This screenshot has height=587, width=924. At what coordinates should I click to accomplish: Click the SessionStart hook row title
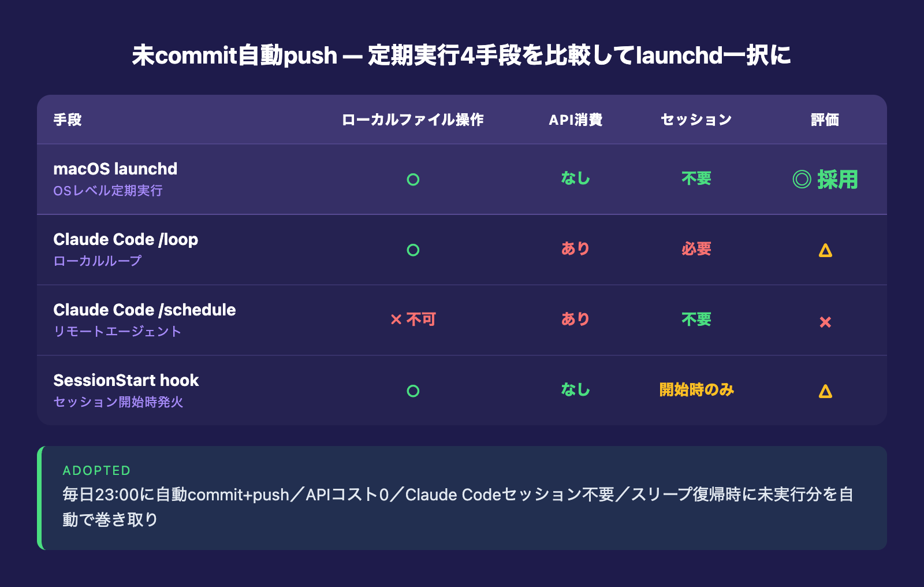(126, 380)
